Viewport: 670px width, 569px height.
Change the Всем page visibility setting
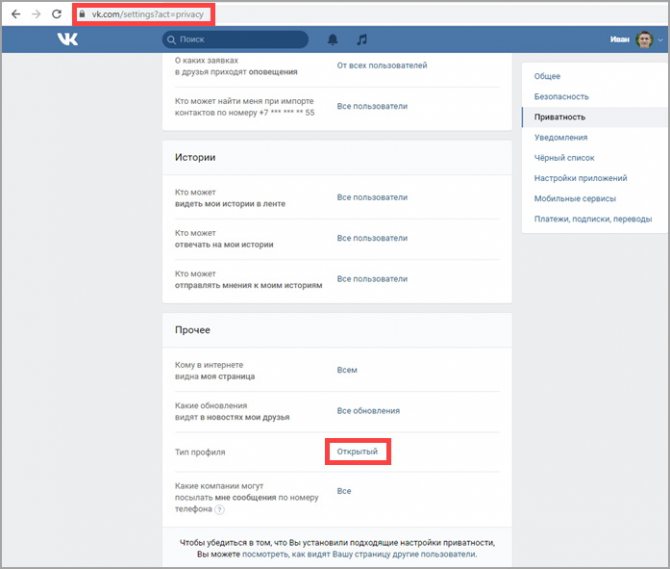click(347, 370)
